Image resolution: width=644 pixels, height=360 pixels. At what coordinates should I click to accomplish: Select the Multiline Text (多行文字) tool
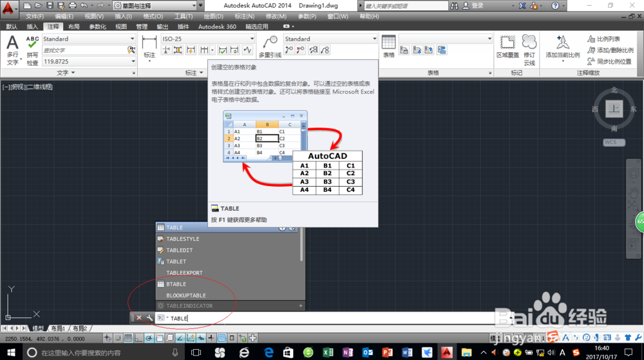pos(12,50)
